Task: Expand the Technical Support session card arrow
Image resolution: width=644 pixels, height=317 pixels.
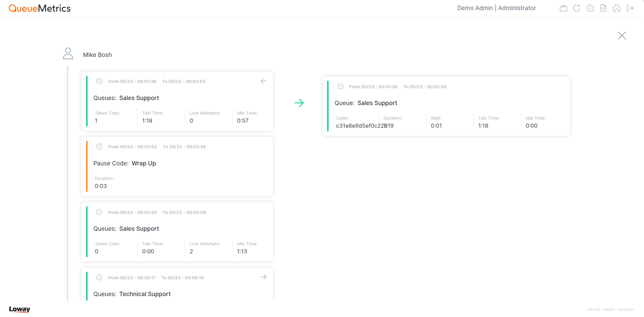Action: tap(263, 277)
